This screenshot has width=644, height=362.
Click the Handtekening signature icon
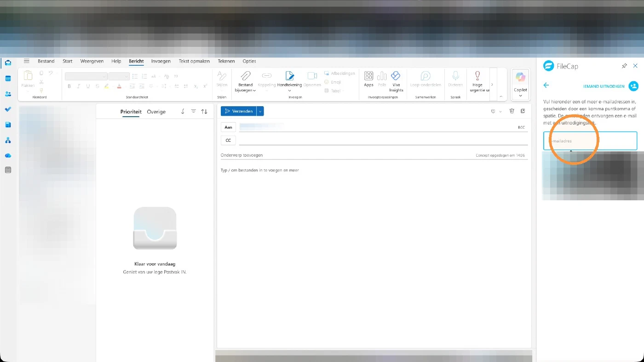coord(289,75)
